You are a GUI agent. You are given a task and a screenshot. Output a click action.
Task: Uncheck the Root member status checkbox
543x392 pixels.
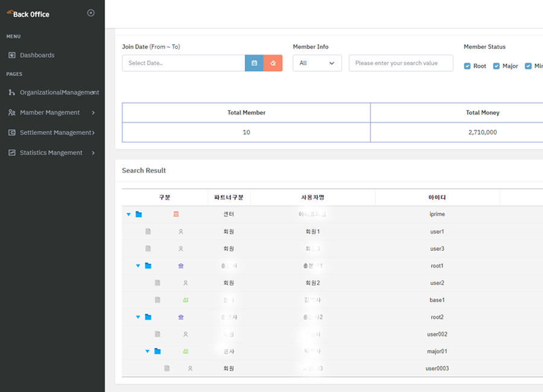coord(467,66)
